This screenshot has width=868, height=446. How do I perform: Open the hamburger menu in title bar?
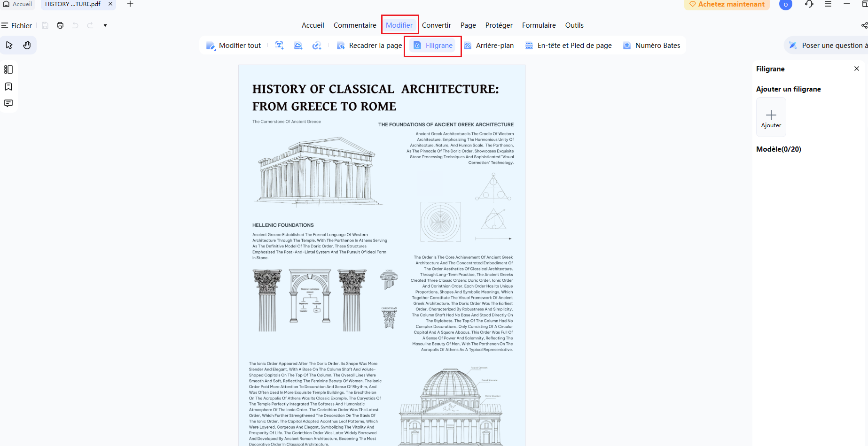[x=828, y=4]
